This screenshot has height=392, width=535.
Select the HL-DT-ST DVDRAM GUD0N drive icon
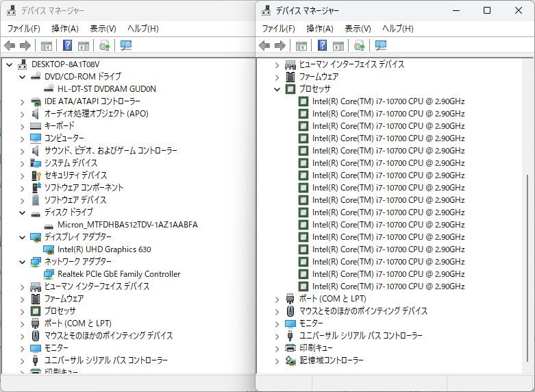pyautogui.click(x=49, y=89)
